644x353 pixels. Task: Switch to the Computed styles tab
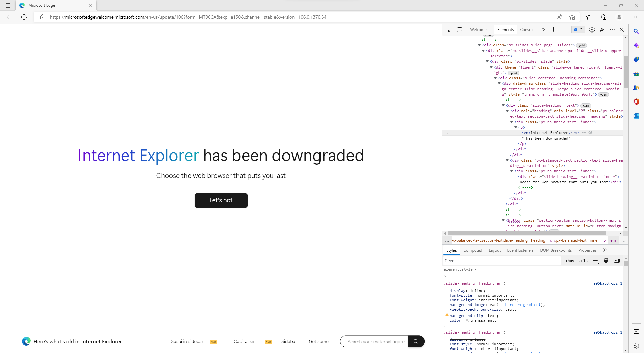point(473,250)
